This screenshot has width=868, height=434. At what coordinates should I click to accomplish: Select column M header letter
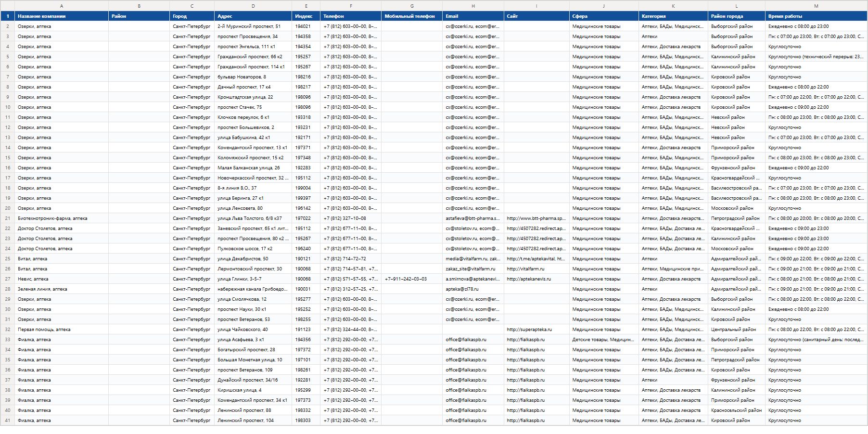pos(816,6)
